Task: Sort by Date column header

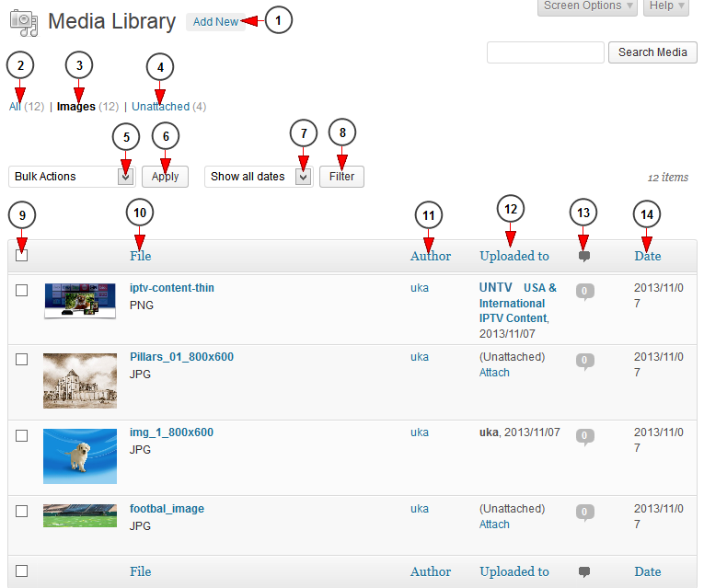Action: (648, 257)
